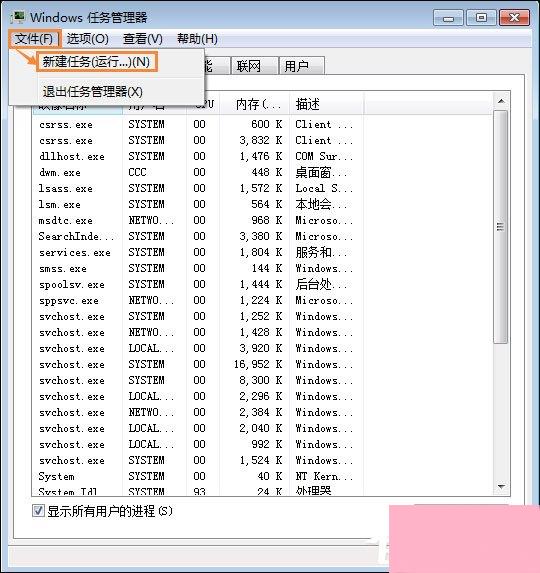Open the 帮助(H) menu
Viewport: 540px width, 573px height.
197,39
